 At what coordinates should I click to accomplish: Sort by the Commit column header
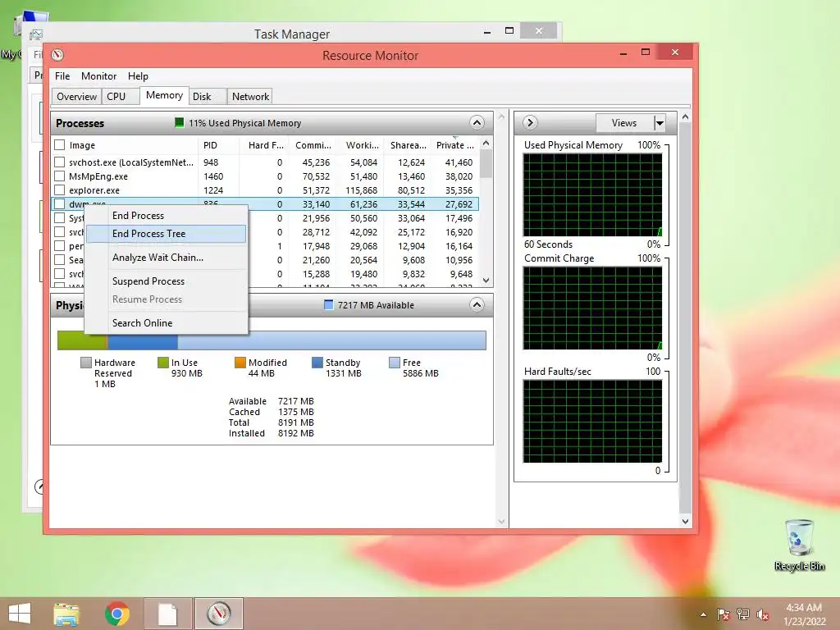coord(312,144)
